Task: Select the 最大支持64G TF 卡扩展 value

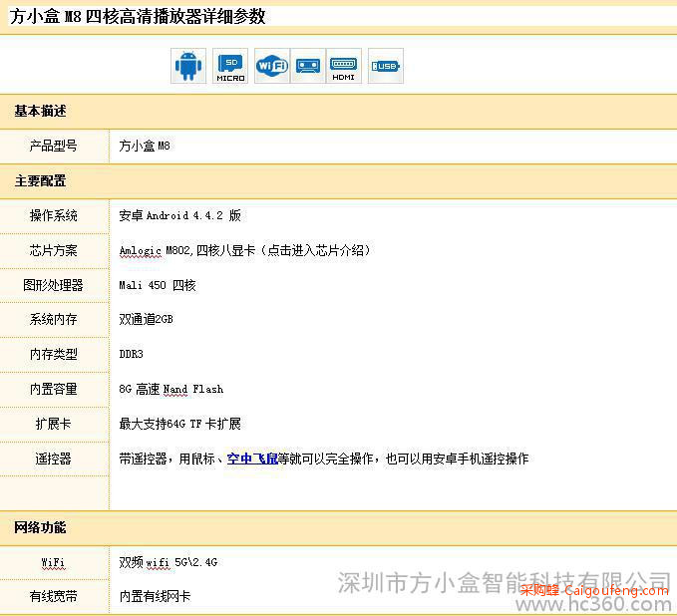Action: coord(180,424)
